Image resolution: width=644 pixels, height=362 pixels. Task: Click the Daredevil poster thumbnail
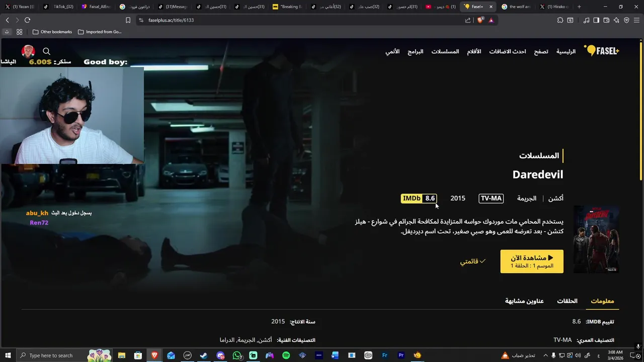[x=596, y=239]
